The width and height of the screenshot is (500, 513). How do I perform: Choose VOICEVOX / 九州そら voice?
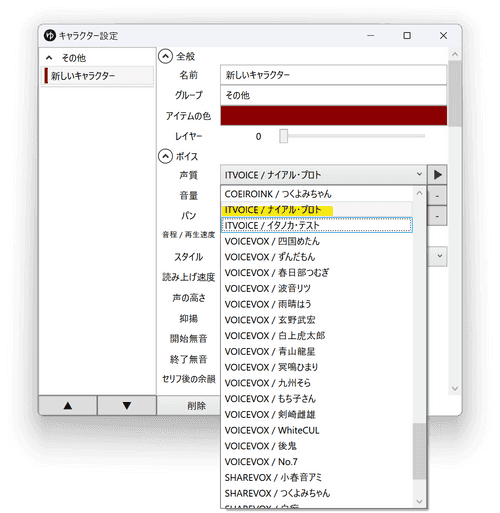pyautogui.click(x=317, y=383)
